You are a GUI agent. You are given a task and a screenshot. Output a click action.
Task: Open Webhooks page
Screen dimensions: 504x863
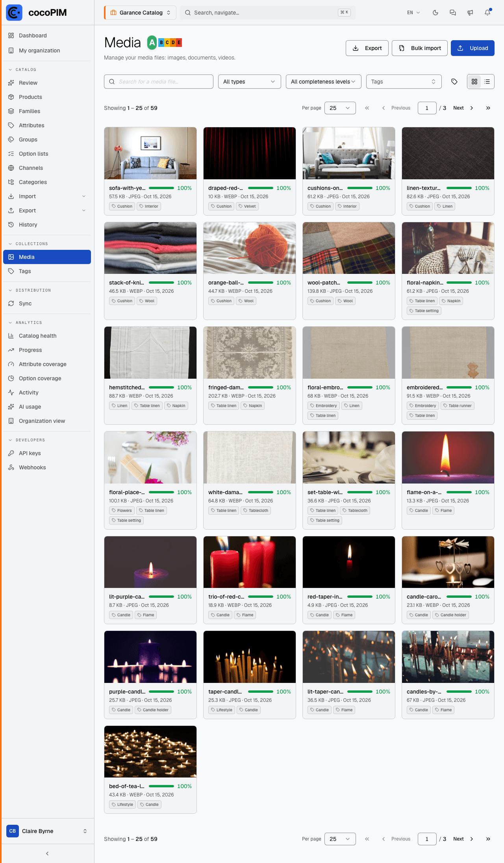click(47, 467)
